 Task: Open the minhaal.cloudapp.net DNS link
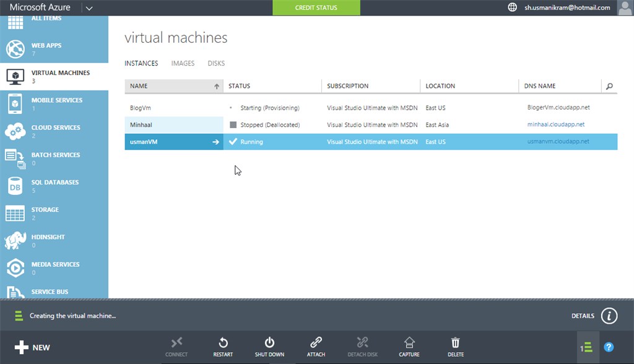click(555, 124)
